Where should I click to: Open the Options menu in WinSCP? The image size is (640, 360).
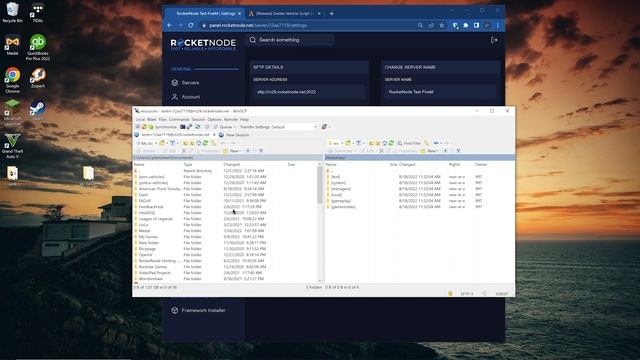pos(214,120)
